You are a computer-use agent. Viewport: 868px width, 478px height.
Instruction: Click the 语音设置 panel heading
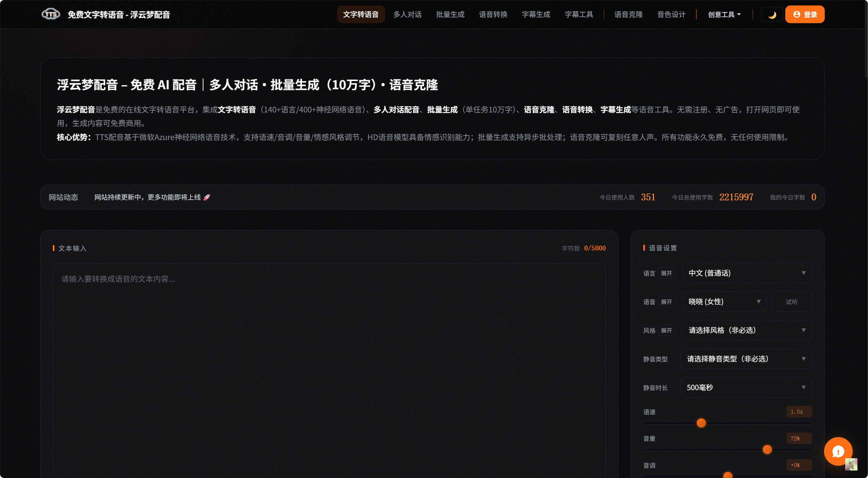(663, 248)
